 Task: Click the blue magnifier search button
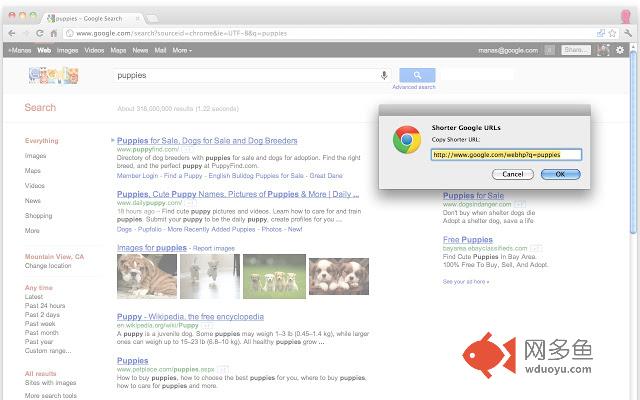coord(417,75)
